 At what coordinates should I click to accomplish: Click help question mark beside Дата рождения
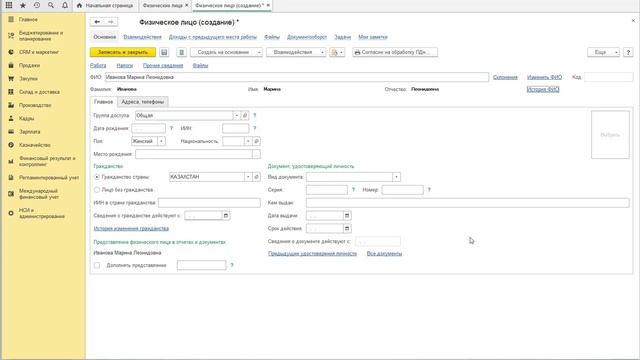pos(171,128)
